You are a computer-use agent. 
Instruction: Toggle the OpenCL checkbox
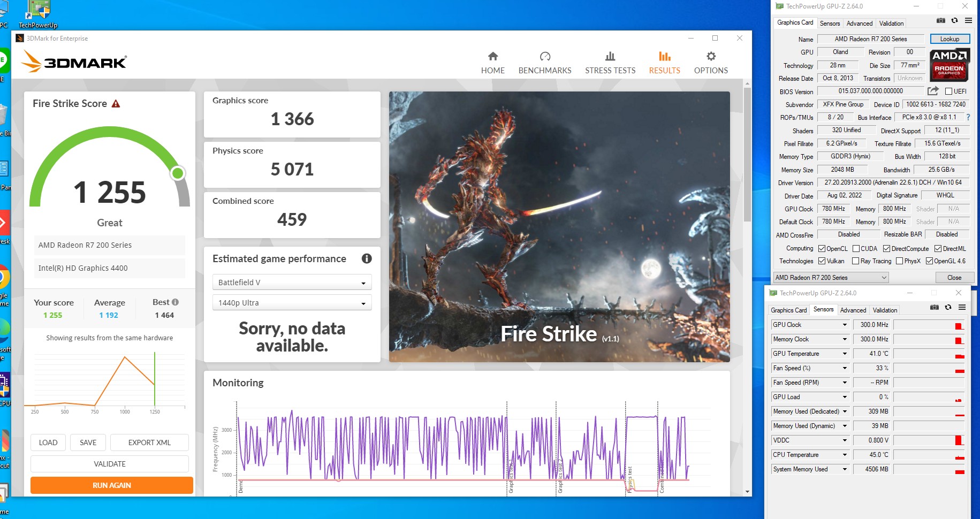[822, 249]
